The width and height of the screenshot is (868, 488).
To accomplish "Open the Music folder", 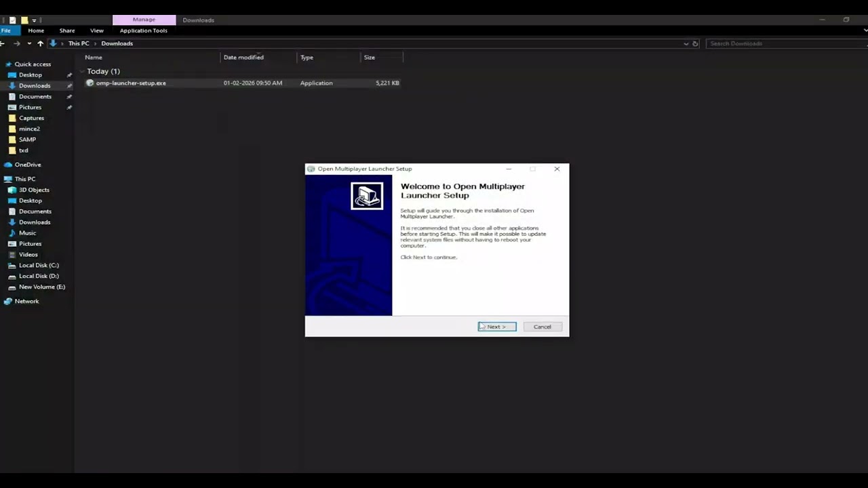I will pyautogui.click(x=27, y=233).
